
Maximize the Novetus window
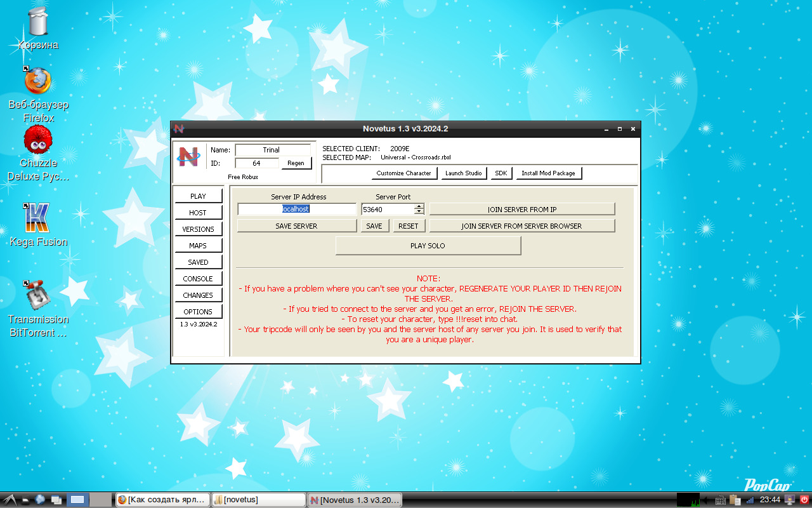click(x=620, y=129)
